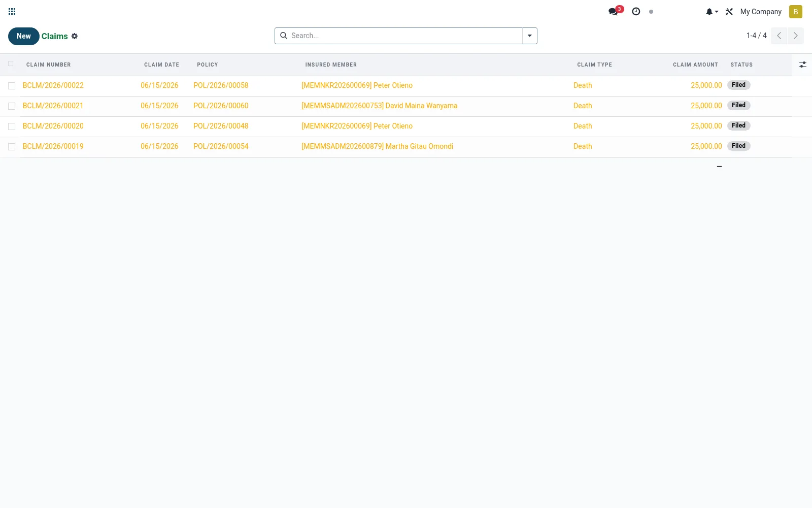812x508 pixels.
Task: Create a New claim
Action: coord(24,36)
